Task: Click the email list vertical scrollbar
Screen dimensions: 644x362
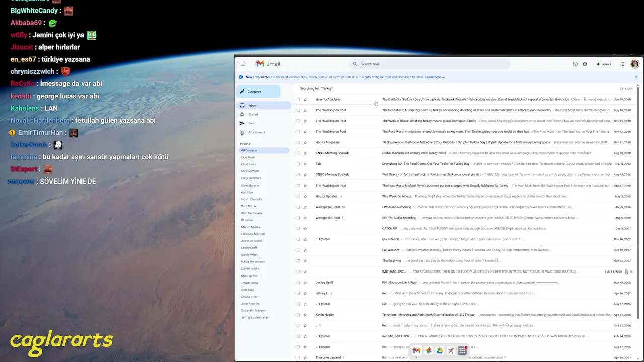Action: [x=639, y=201]
